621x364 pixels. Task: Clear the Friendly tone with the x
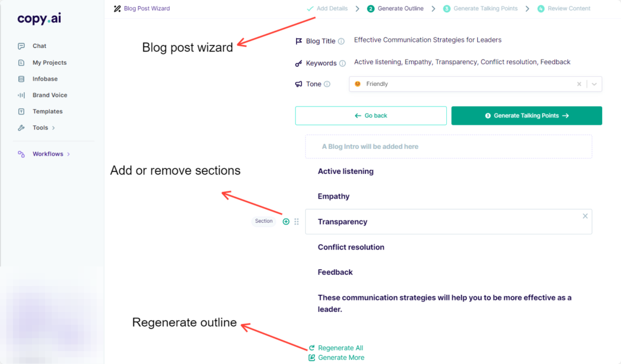pyautogui.click(x=579, y=84)
